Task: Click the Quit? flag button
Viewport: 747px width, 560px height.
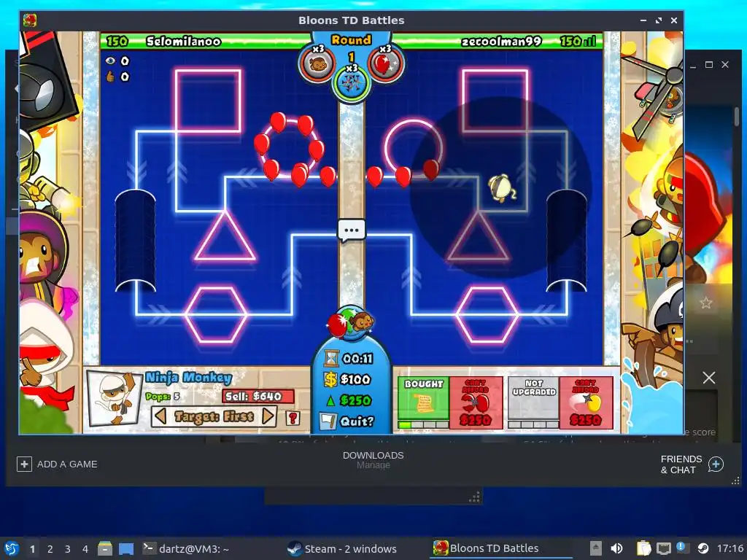Action: coord(348,421)
